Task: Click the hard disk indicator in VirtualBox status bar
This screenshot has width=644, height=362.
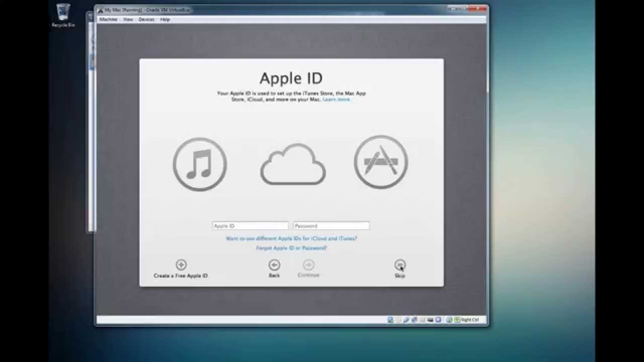Action: [390, 320]
